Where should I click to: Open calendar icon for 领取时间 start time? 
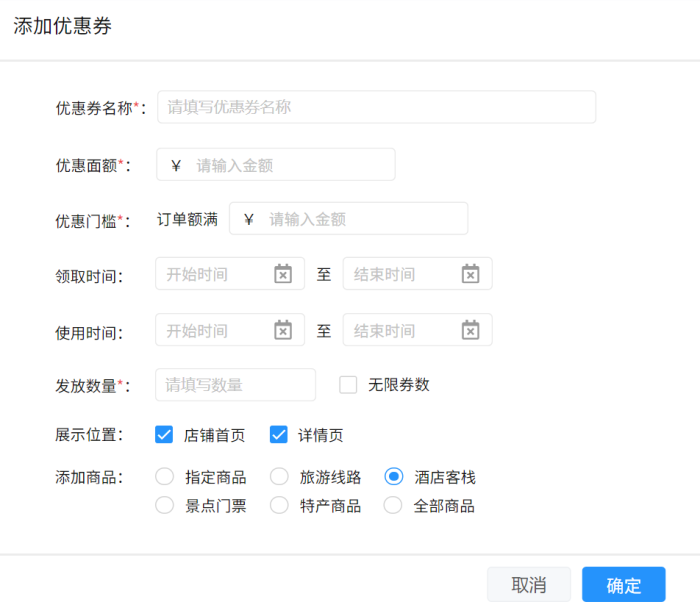click(283, 274)
